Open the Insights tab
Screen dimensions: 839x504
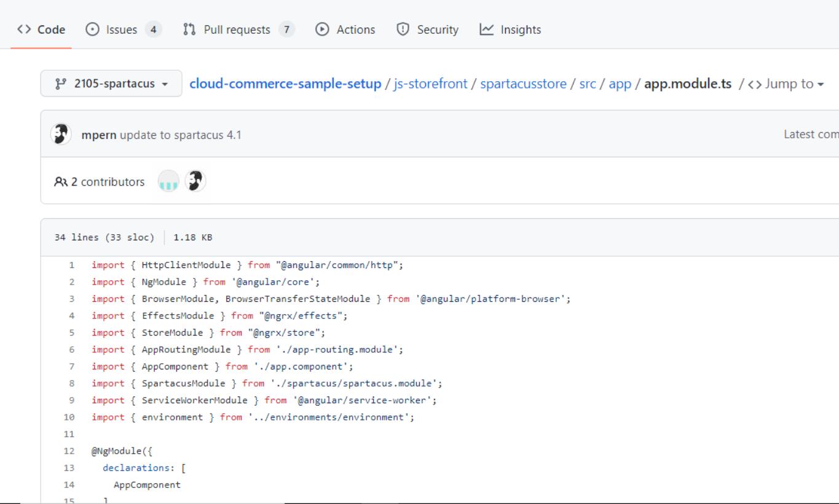pos(510,30)
